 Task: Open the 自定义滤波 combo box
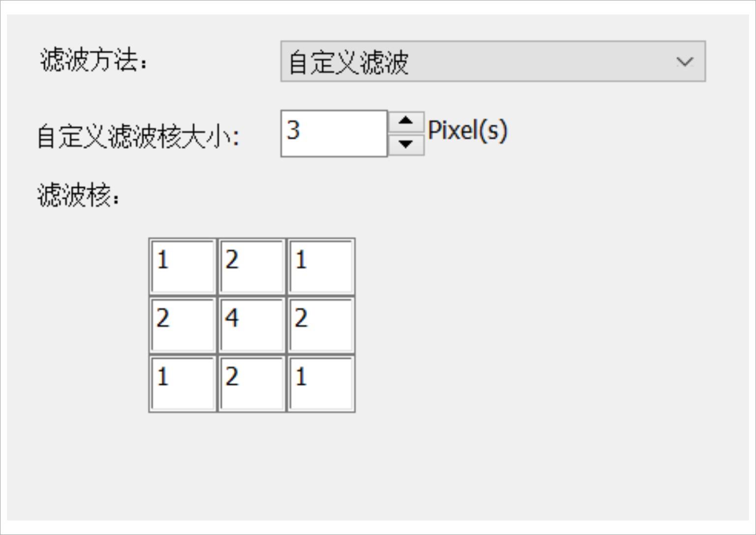pos(492,62)
